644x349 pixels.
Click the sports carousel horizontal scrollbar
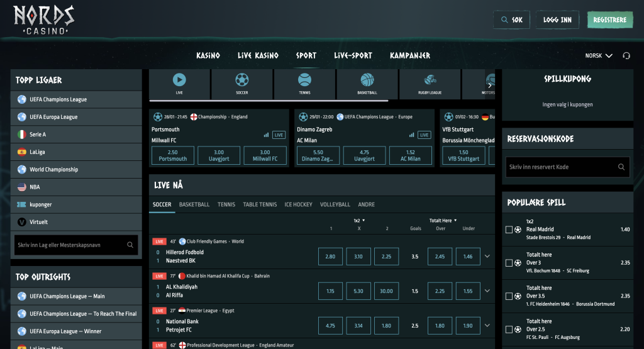269,101
